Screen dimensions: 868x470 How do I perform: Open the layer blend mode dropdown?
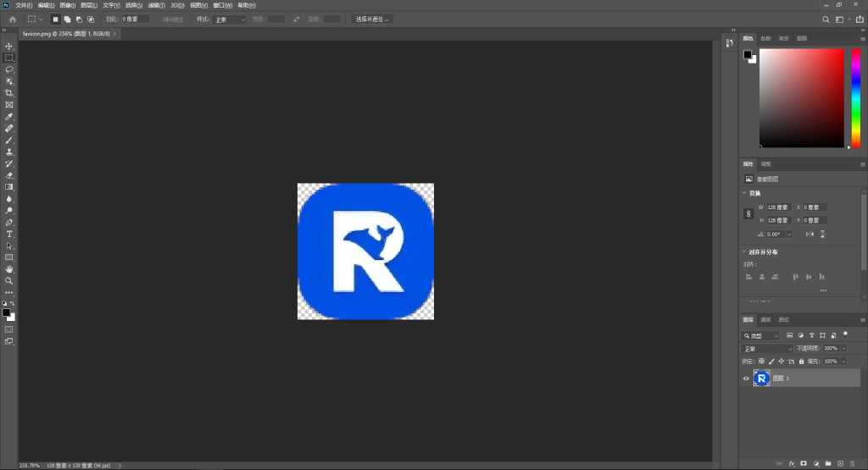pyautogui.click(x=766, y=349)
